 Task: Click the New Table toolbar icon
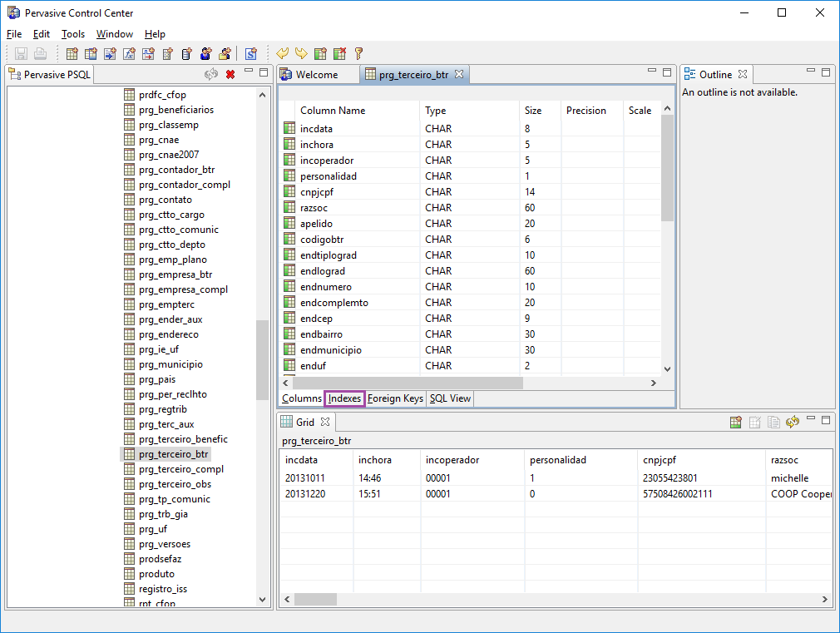[x=72, y=53]
